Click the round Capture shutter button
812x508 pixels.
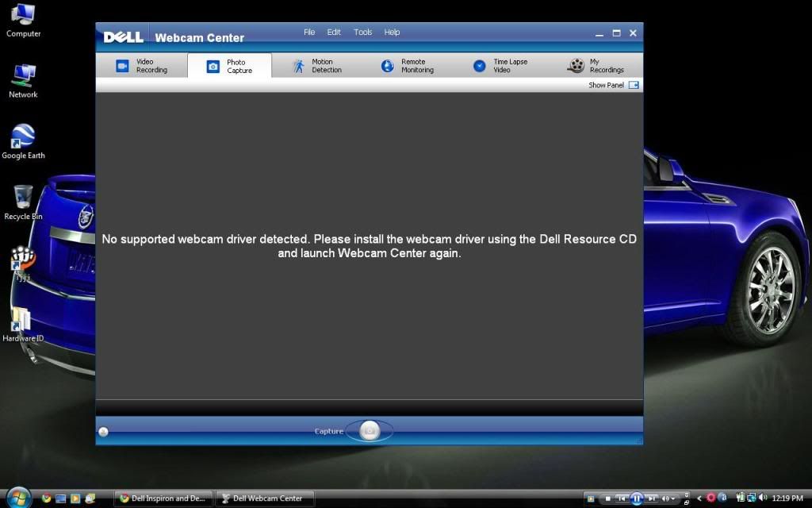tap(370, 431)
